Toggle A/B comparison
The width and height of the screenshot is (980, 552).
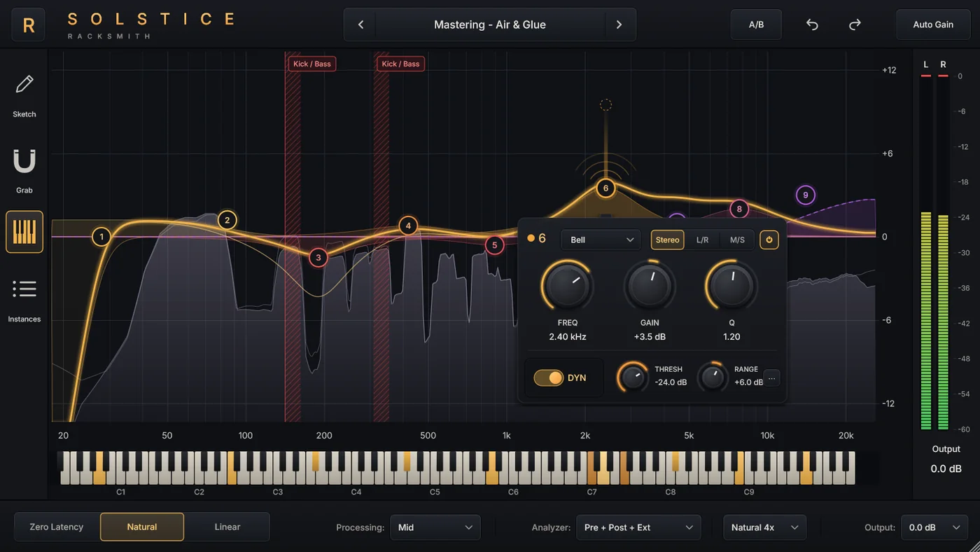tap(756, 25)
